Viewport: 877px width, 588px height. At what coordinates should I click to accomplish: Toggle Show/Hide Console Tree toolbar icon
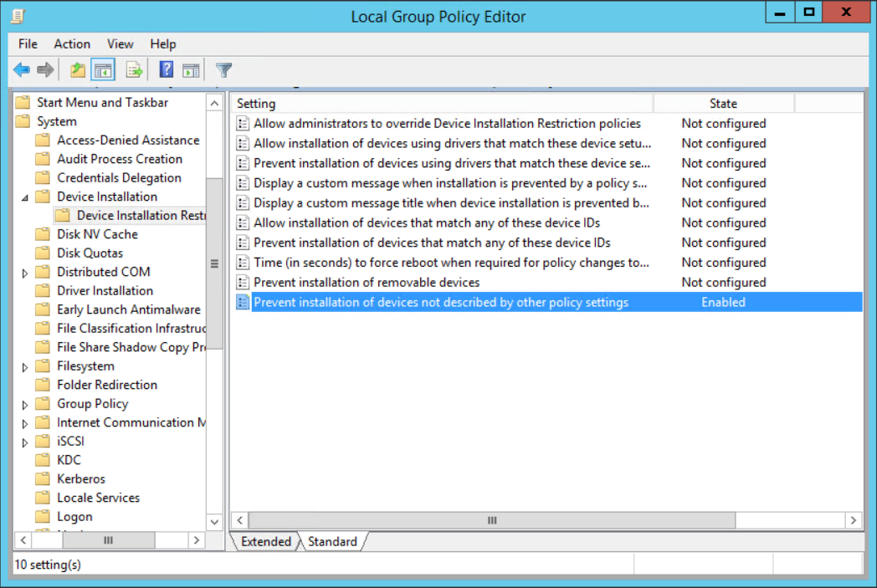tap(103, 70)
